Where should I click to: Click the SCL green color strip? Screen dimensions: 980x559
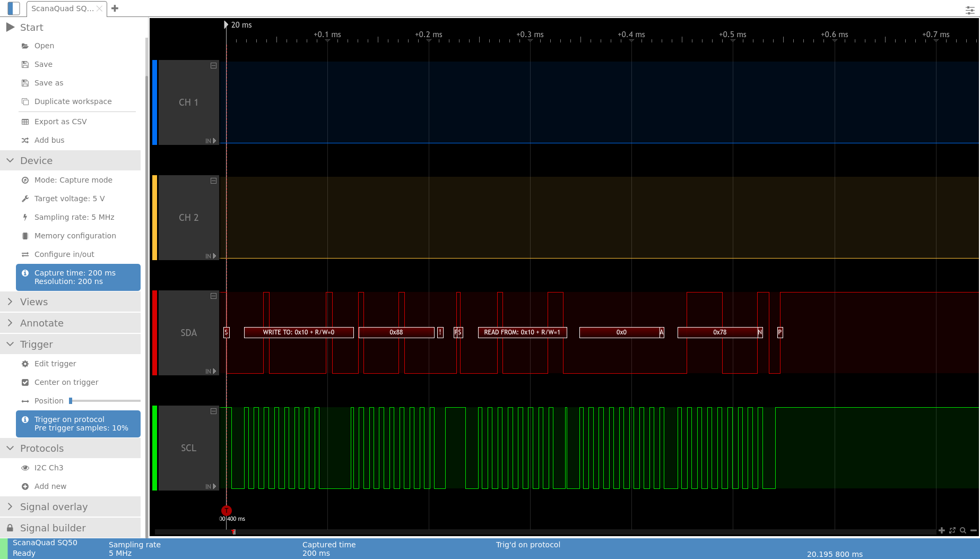(154, 448)
